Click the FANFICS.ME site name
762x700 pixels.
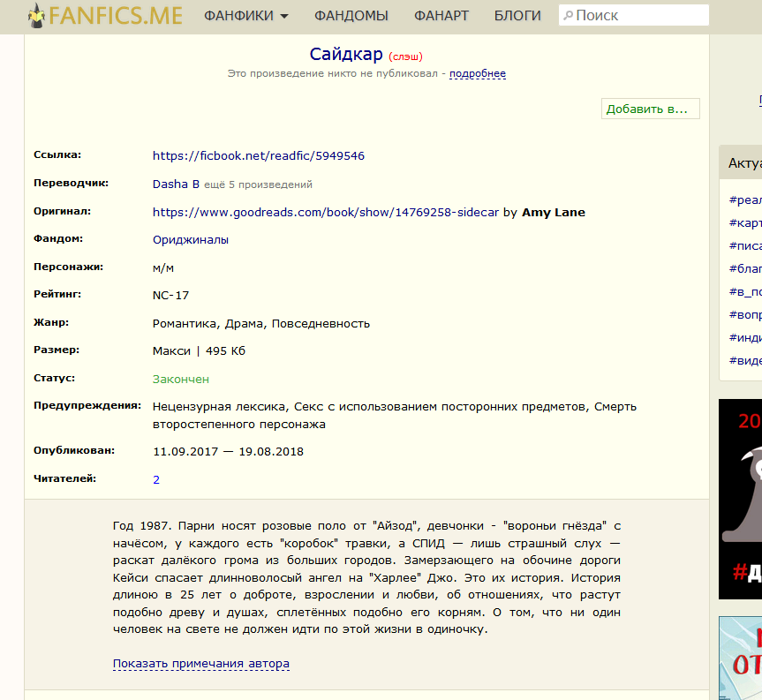click(x=116, y=16)
